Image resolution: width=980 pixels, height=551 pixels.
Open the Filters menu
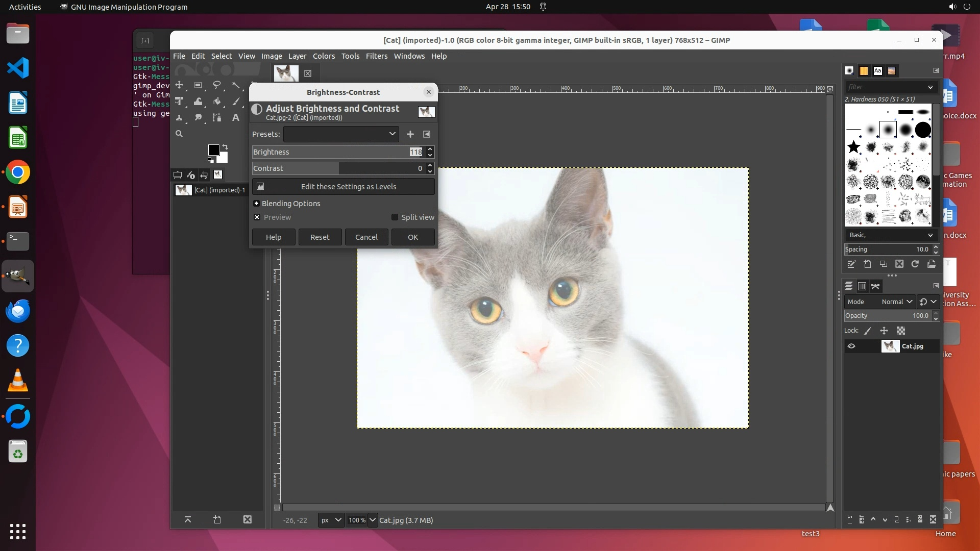(x=376, y=56)
